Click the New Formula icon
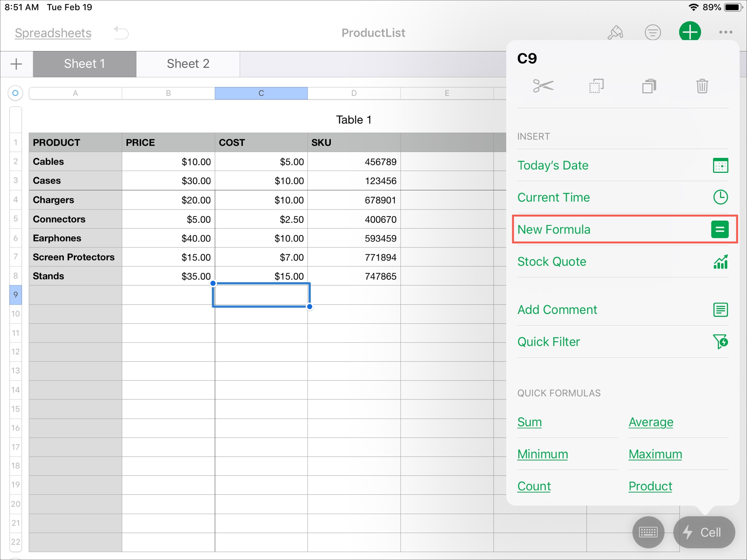Image resolution: width=747 pixels, height=560 pixels. [720, 229]
